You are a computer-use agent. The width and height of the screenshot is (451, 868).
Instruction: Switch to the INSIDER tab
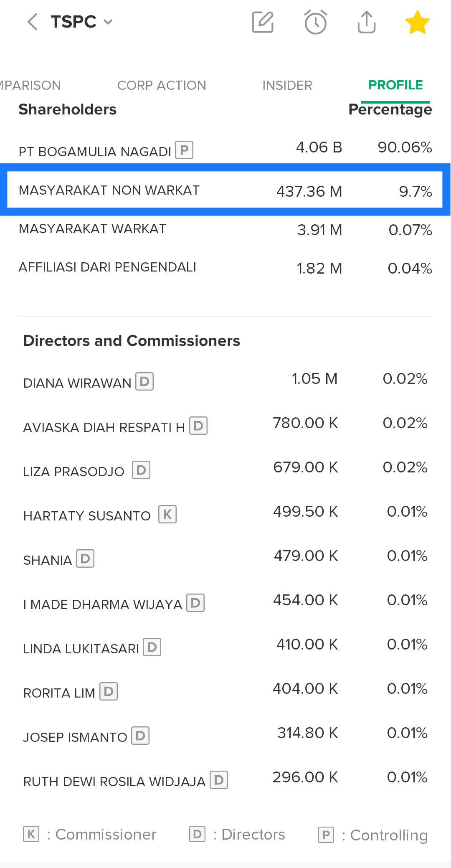287,85
